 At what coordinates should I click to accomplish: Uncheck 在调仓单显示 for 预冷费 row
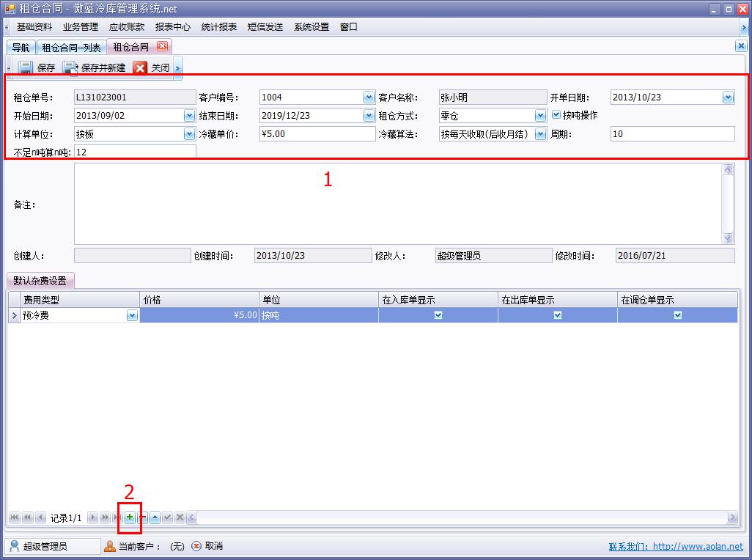point(677,315)
